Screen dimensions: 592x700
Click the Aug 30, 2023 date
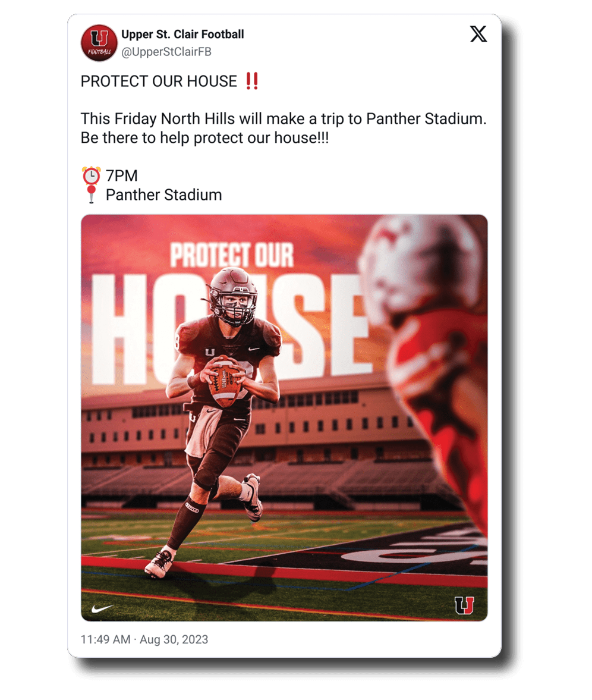point(174,639)
